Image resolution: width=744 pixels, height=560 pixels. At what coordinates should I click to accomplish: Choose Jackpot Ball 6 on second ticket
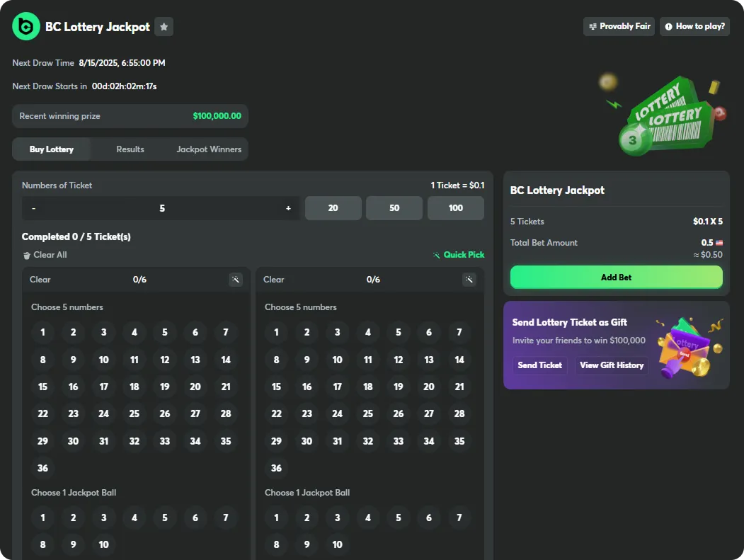point(429,518)
